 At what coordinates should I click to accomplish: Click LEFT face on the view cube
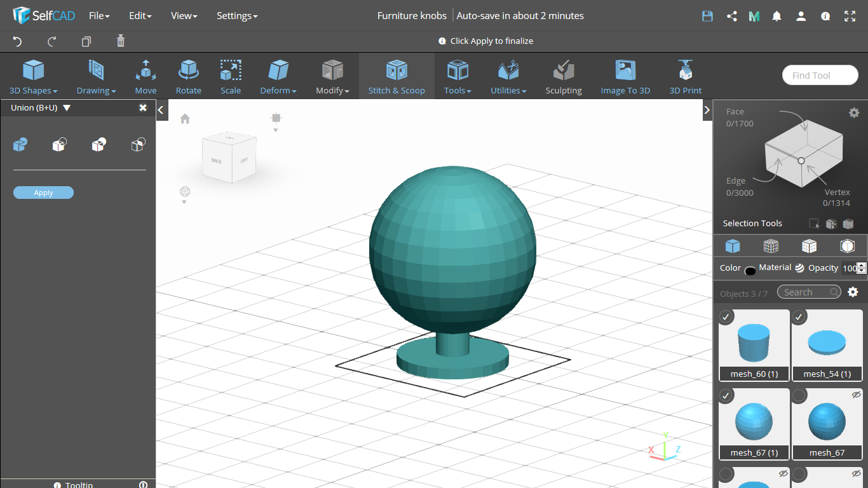244,160
